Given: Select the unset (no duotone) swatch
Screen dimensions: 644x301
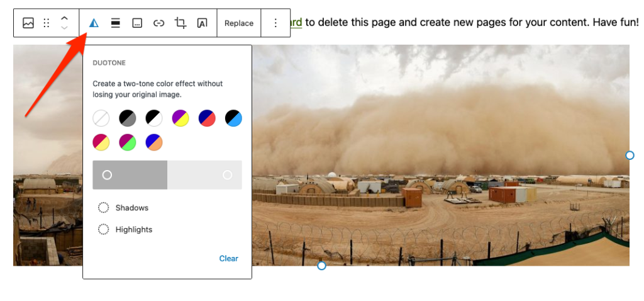Looking at the screenshot, I should click(x=101, y=118).
